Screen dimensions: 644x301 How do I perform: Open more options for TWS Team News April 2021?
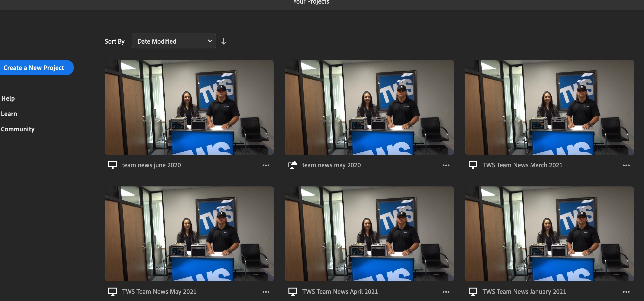point(446,292)
